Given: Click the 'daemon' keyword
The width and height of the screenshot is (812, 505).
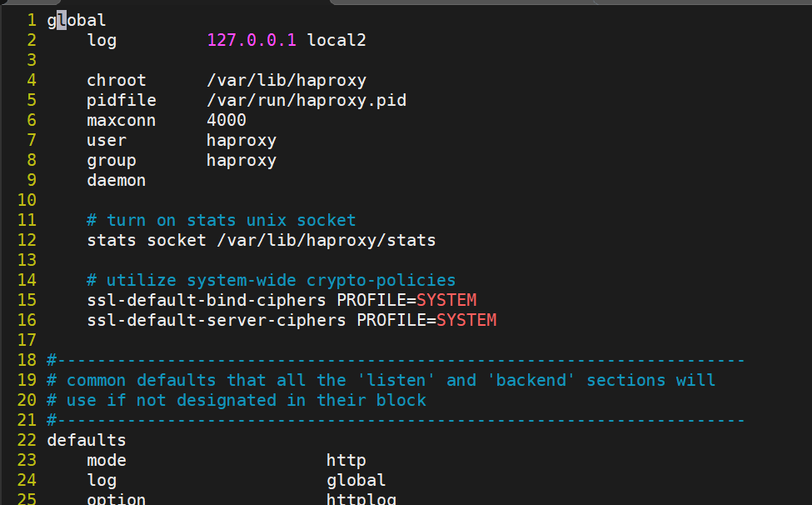Looking at the screenshot, I should click(117, 180).
